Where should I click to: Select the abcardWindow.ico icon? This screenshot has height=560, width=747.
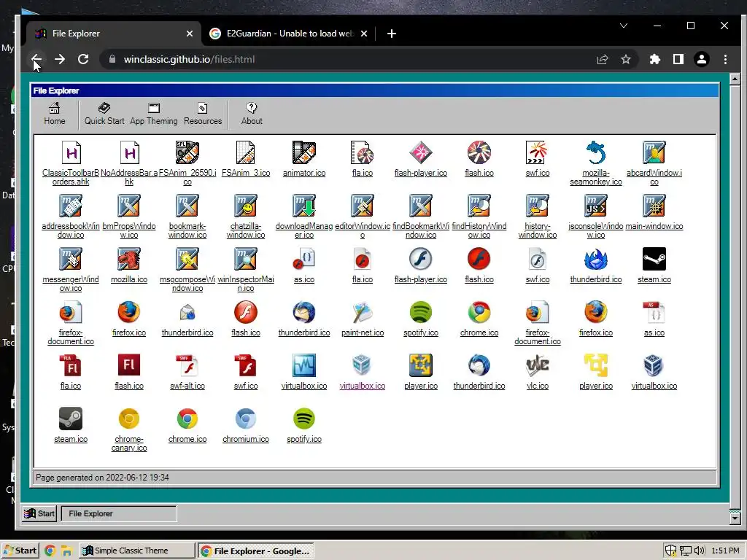(x=654, y=153)
